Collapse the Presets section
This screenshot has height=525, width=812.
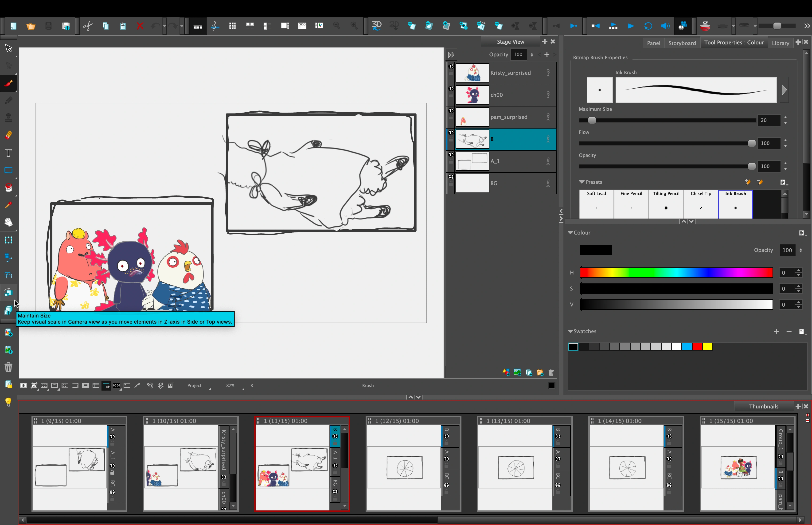pos(582,182)
